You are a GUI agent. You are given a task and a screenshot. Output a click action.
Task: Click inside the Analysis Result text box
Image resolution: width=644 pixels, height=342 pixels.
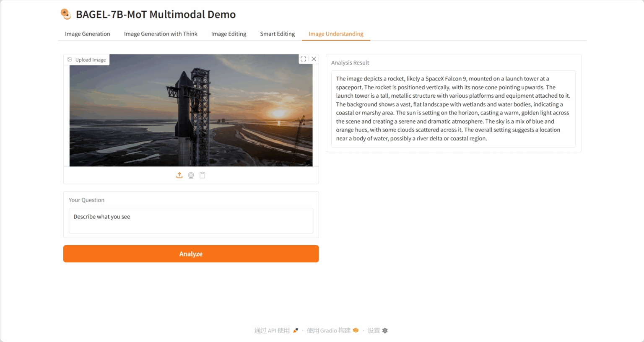click(x=453, y=109)
